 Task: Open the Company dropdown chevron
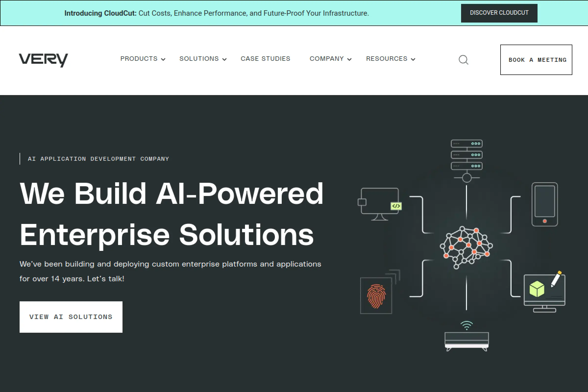tap(350, 59)
